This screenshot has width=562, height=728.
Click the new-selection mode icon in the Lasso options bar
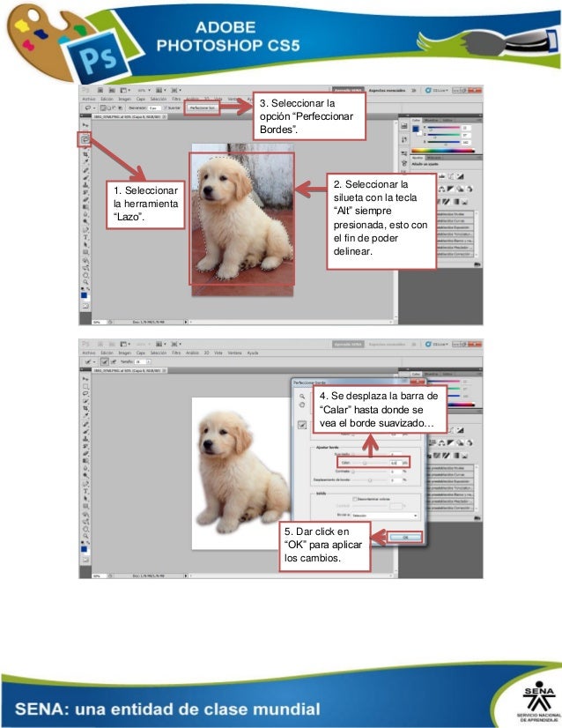(x=102, y=108)
